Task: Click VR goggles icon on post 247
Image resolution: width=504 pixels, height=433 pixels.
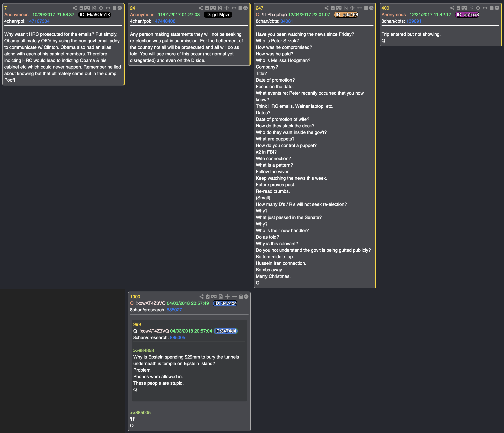Action: coord(339,8)
